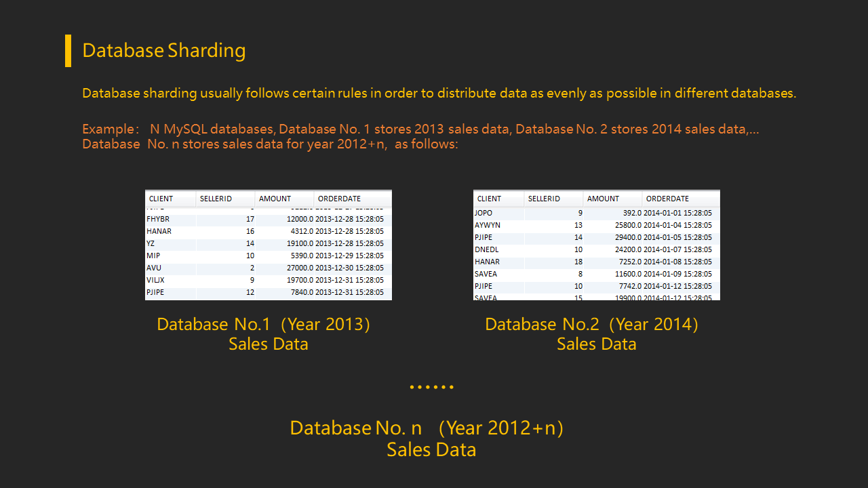The width and height of the screenshot is (868, 488).
Task: Select amount "12000.0" in FHYBR row
Action: tap(298, 219)
